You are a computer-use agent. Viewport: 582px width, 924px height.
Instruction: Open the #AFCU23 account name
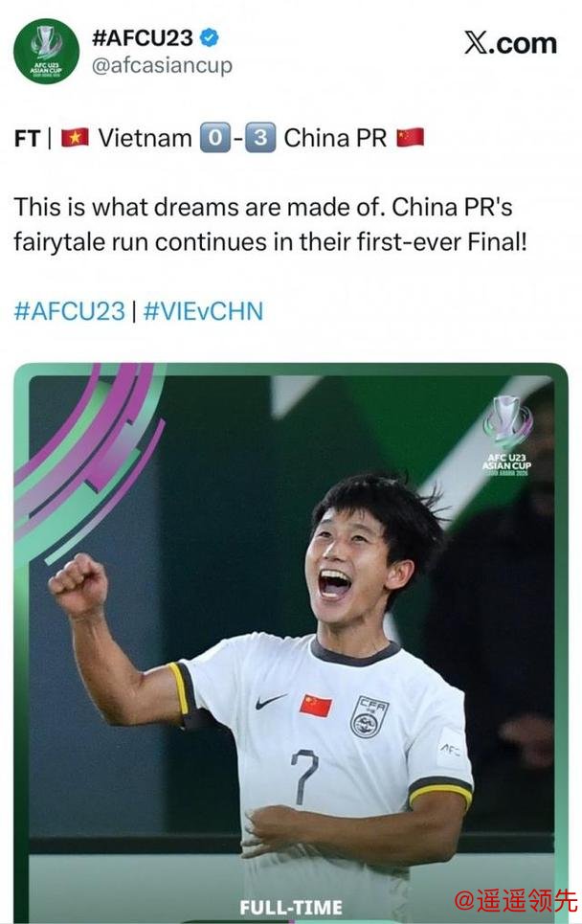pyautogui.click(x=142, y=37)
